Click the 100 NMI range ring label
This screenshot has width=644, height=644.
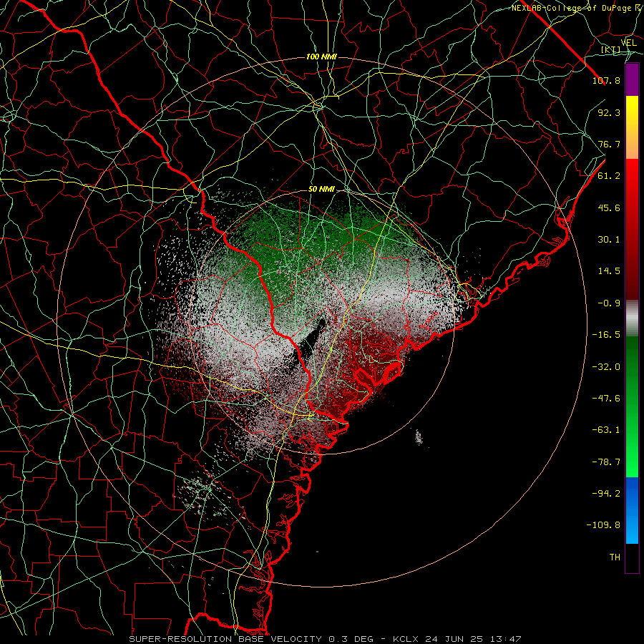click(321, 57)
